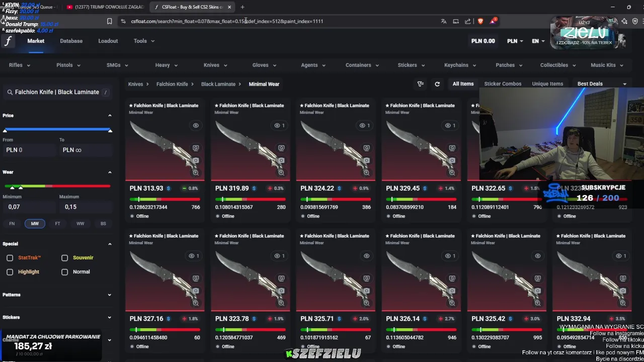This screenshot has width=644, height=362.
Task: Click the search magnifier icon in the item search
Action: click(x=10, y=93)
